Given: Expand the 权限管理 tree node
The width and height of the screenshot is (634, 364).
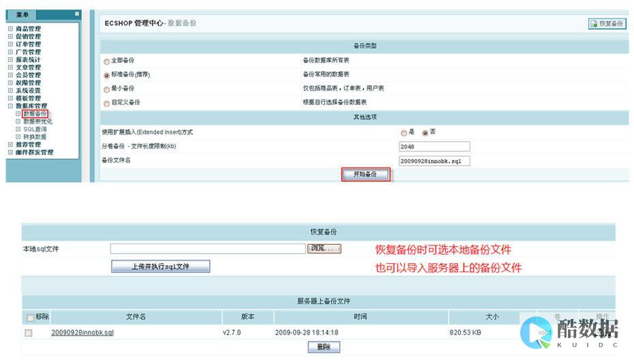Looking at the screenshot, I should (10, 82).
